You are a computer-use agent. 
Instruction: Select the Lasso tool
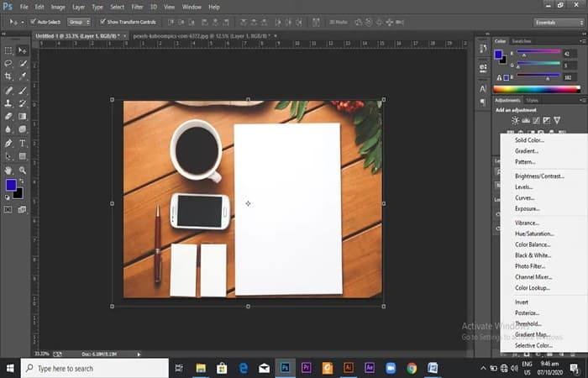[8, 63]
